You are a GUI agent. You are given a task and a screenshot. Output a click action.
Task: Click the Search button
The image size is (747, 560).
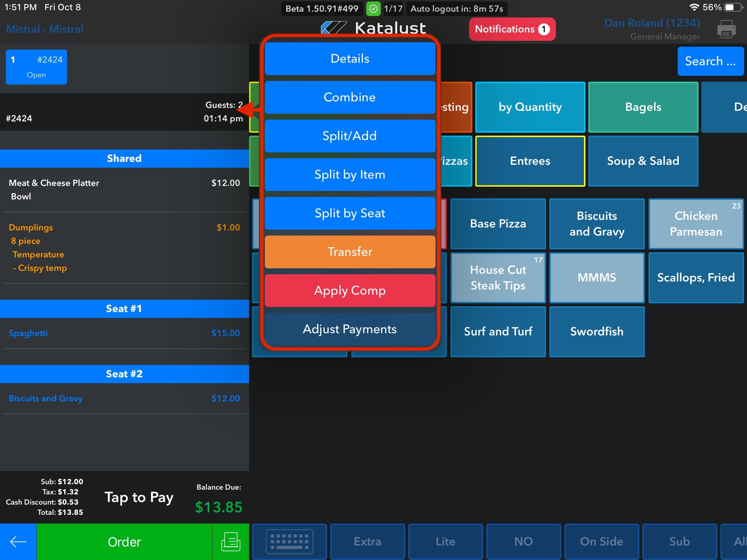710,61
